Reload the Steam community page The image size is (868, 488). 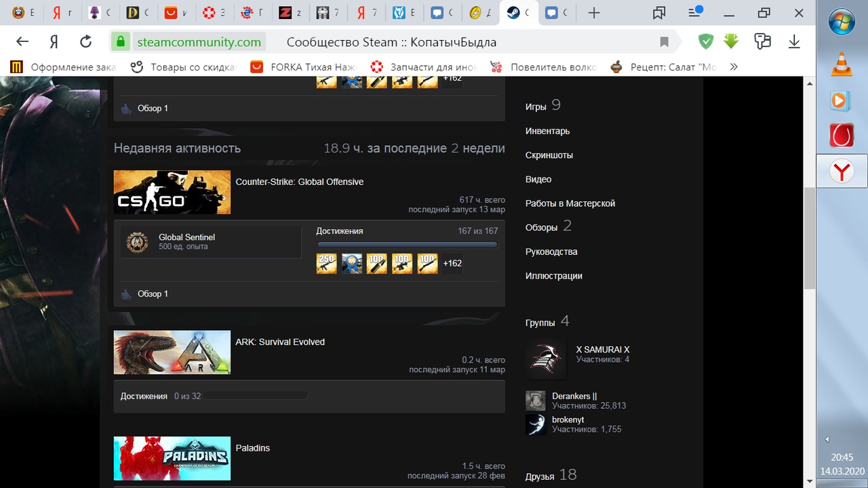(x=85, y=42)
